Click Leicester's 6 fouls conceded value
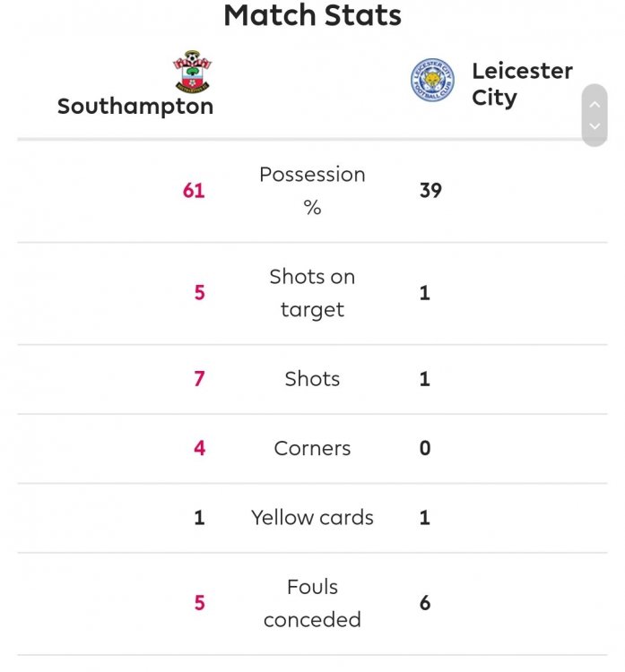Image resolution: width=625 pixels, height=672 pixels. coord(425,603)
